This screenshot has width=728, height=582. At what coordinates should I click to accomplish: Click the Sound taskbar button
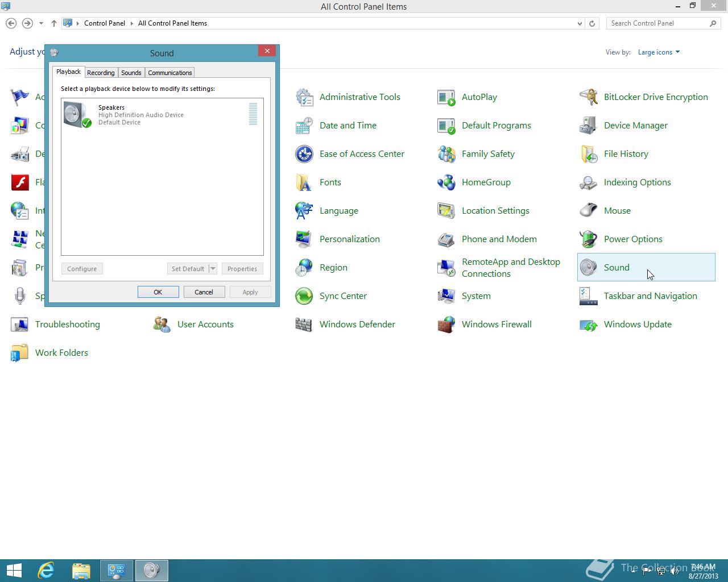coord(151,571)
